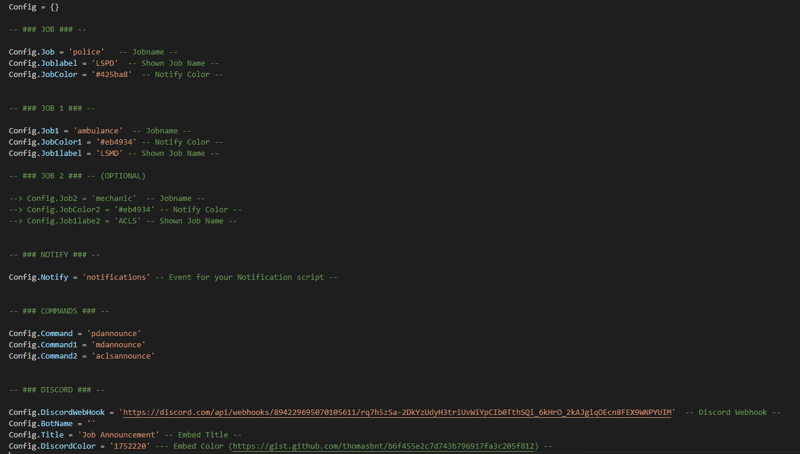Place cursor in 'LSPD' job label value
Image resolution: width=800 pixels, height=454 pixels.
pos(105,63)
